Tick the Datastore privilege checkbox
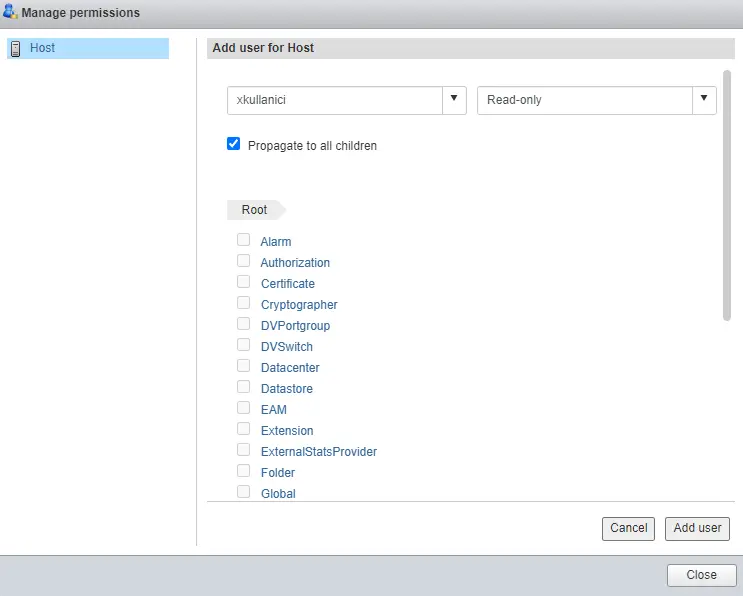This screenshot has width=743, height=596. coord(243,387)
